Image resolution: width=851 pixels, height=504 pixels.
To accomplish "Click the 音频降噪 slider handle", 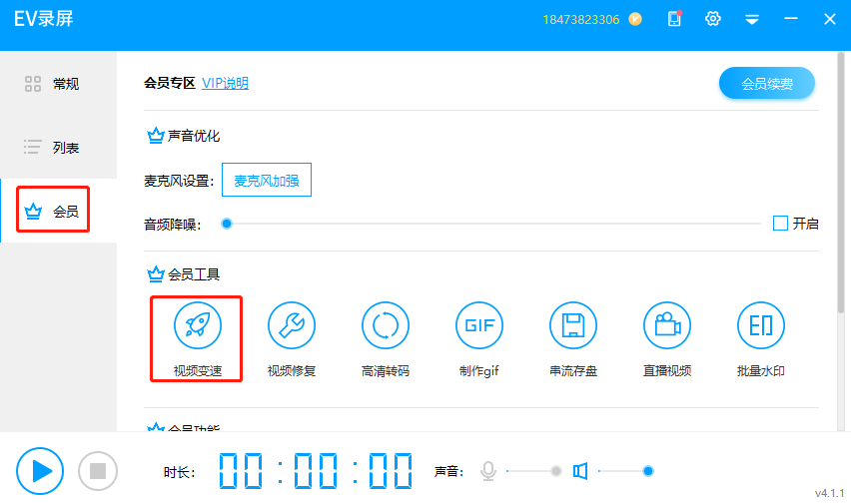I will [227, 224].
